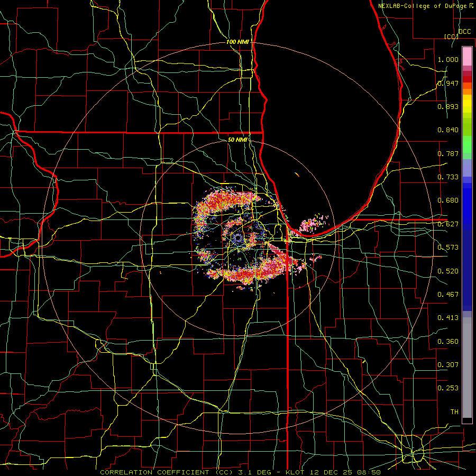476x476 pixels.
Task: Click the TH threshold label
Action: pos(454,412)
